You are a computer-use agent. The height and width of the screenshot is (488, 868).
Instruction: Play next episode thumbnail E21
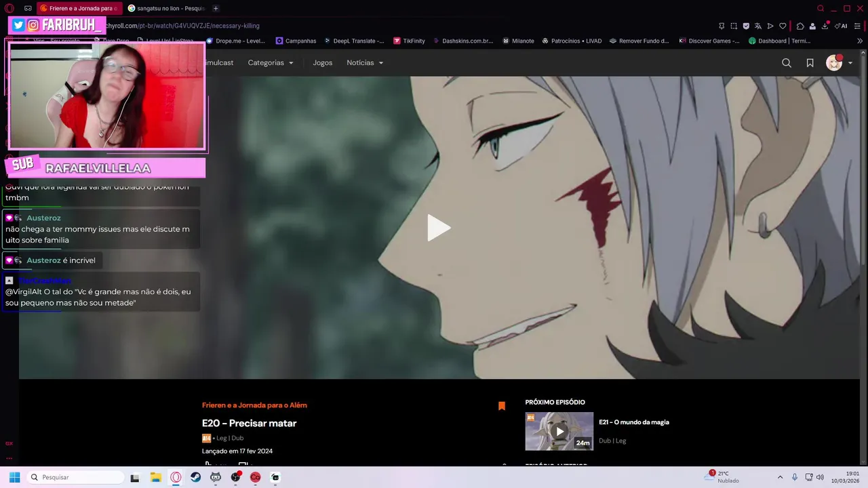[x=559, y=431]
